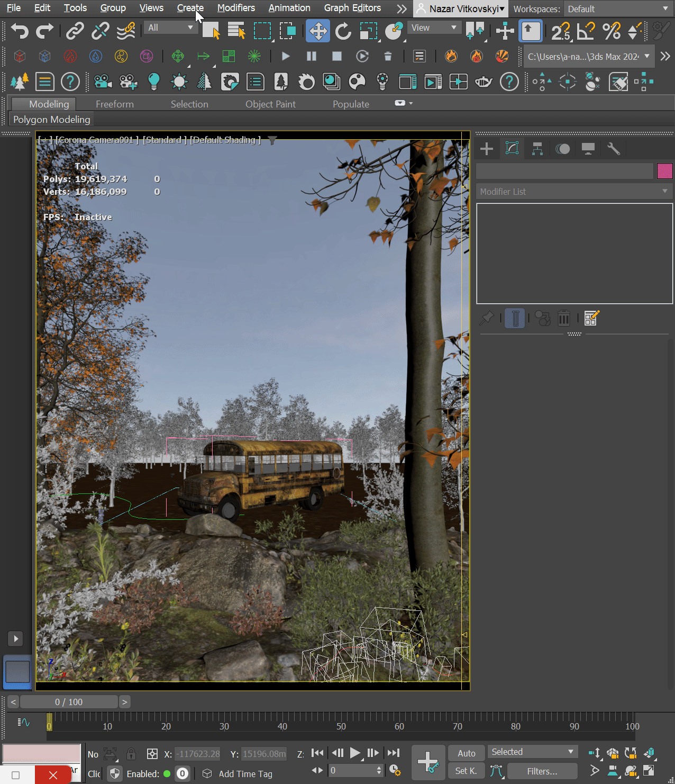Screen dimensions: 675x784
Task: Click the Select and Place tool
Action: point(394,31)
